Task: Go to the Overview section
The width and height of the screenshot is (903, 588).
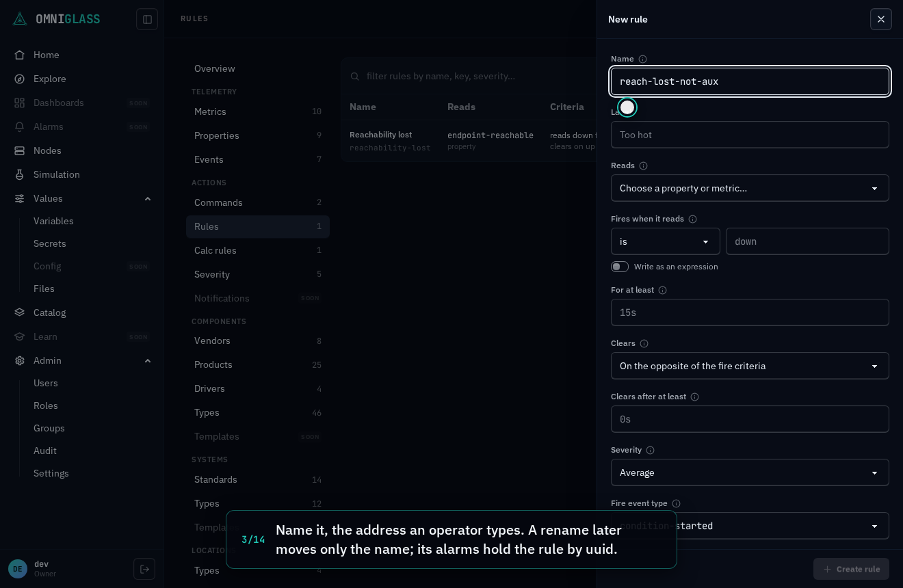Action: tap(258, 68)
